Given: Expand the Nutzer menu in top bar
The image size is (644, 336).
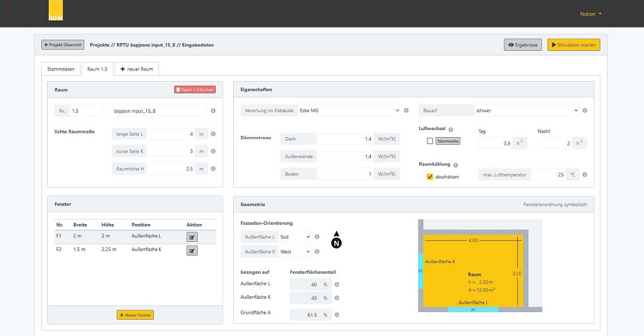Looking at the screenshot, I should tap(591, 14).
